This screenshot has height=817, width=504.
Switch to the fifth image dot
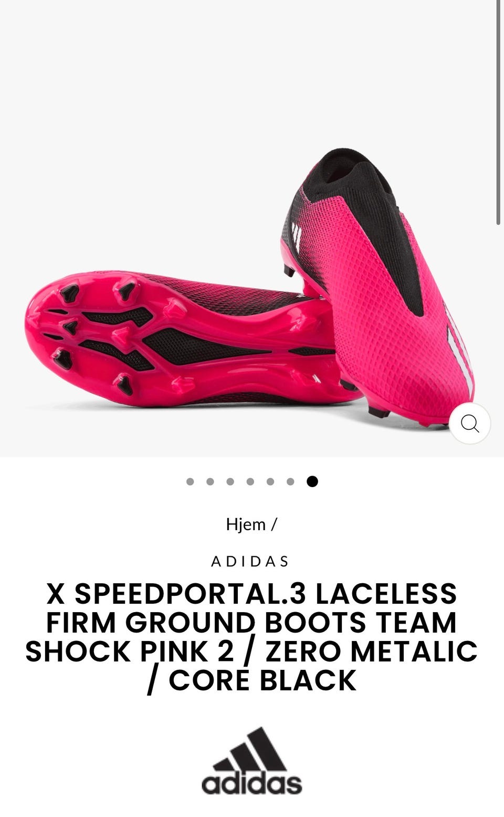point(270,482)
